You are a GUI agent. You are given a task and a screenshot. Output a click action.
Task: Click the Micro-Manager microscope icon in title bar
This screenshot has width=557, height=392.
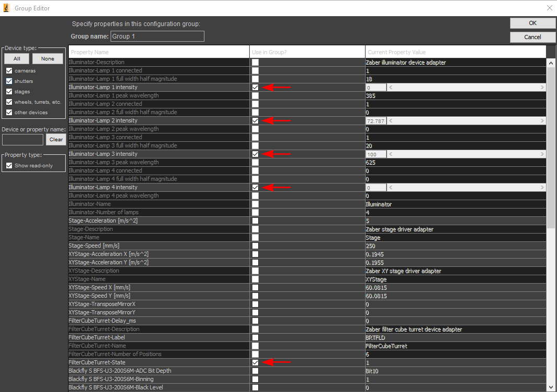[x=6, y=8]
